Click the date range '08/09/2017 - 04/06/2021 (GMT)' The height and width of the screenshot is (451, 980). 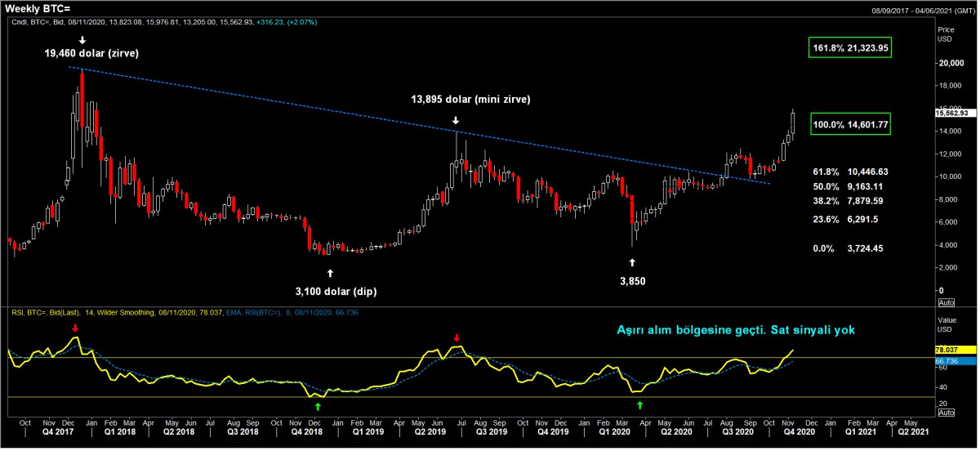[924, 10]
